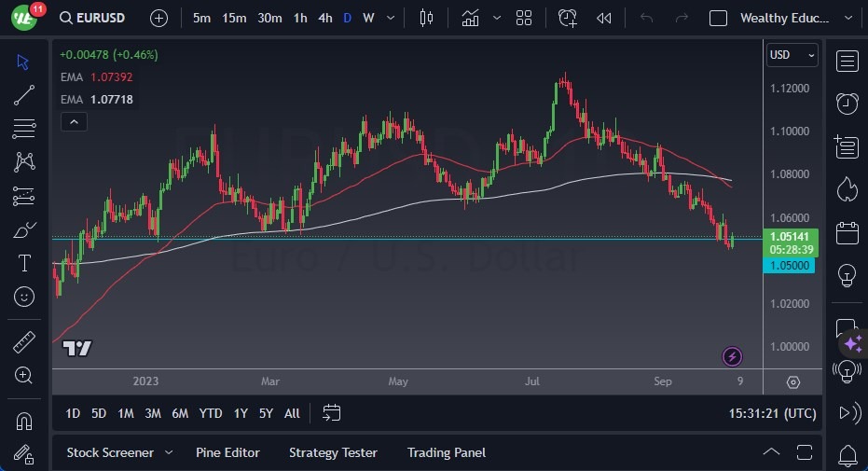The width and height of the screenshot is (868, 471).
Task: Open the Fibonacci retracement tool
Action: tap(25, 128)
